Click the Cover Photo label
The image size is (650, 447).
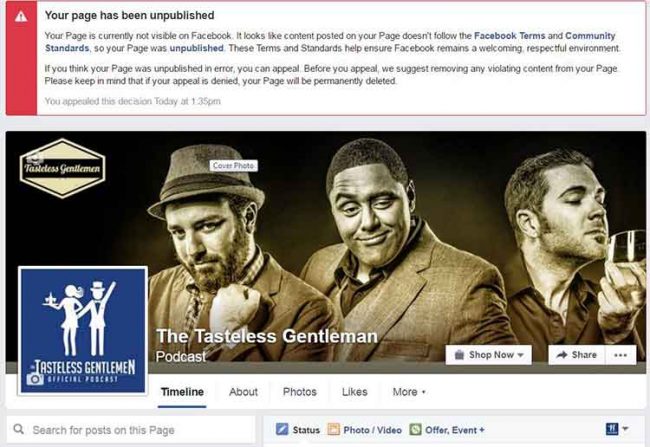pos(233,165)
